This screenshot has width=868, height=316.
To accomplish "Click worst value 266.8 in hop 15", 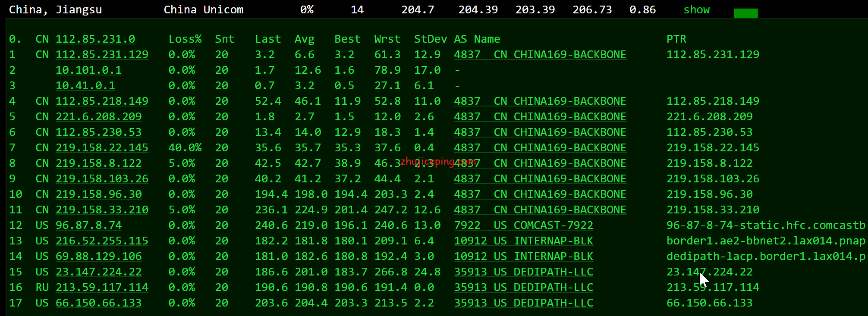I will [391, 272].
